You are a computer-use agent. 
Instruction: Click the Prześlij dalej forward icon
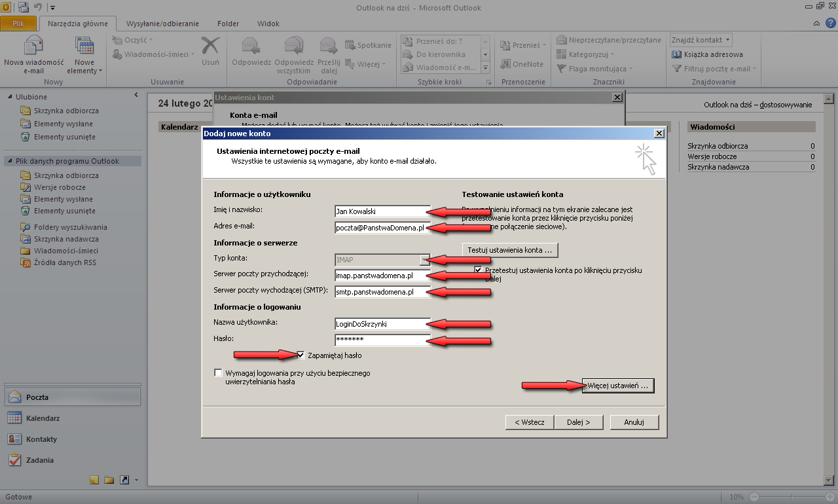coord(329,54)
